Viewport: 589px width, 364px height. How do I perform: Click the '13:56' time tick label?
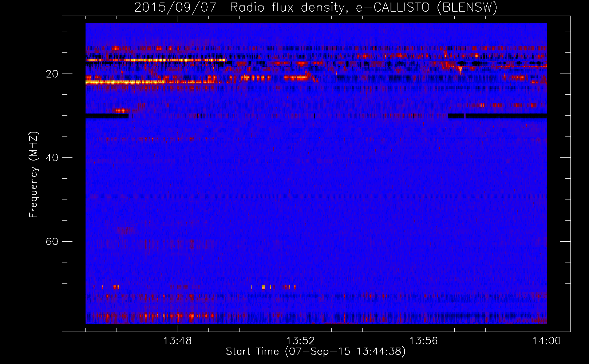pyautogui.click(x=423, y=341)
